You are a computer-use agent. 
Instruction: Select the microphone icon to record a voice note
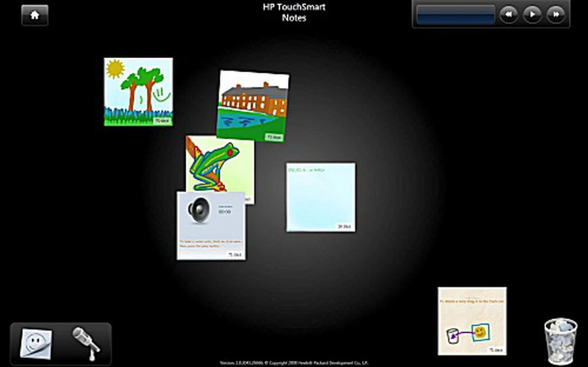click(x=87, y=340)
